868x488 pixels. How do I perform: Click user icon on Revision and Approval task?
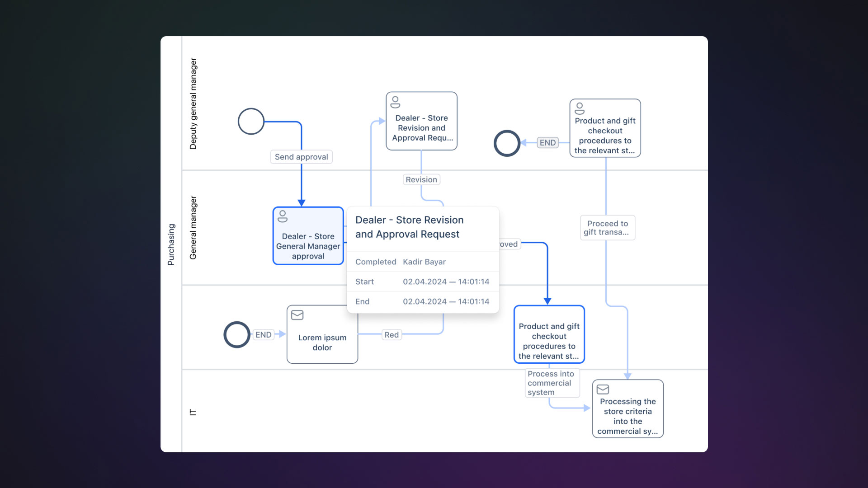(x=395, y=102)
